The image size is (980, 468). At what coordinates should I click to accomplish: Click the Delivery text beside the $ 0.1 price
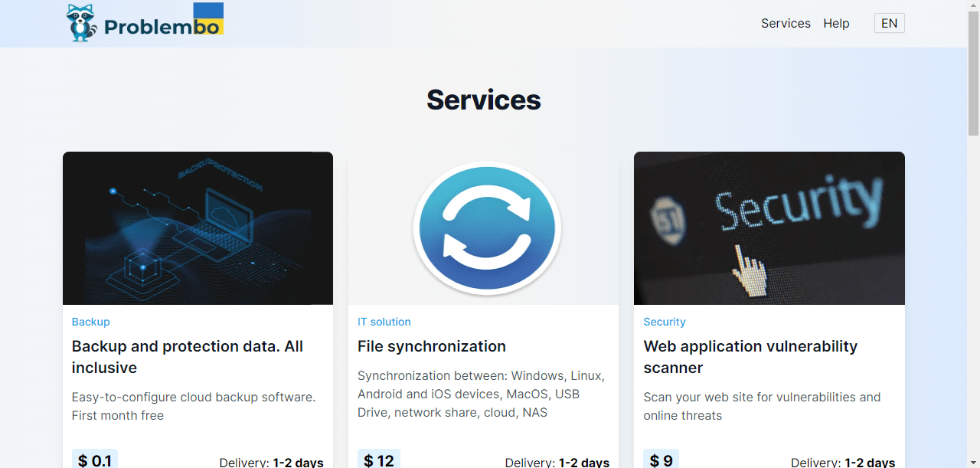[271, 462]
